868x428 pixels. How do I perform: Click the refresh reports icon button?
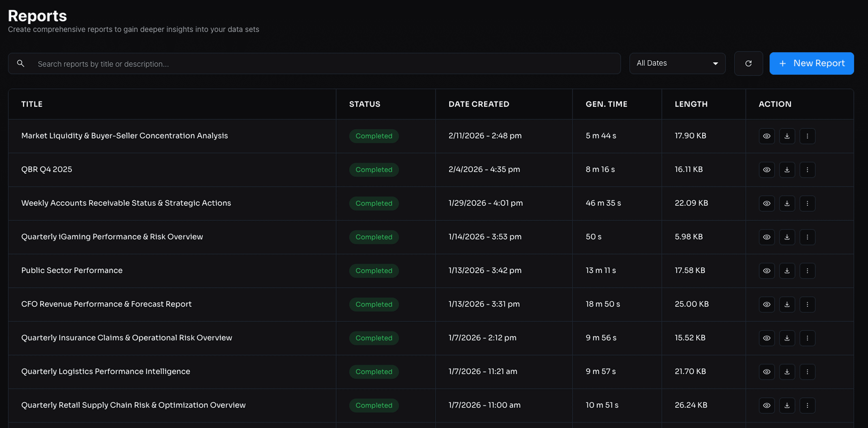tap(748, 63)
